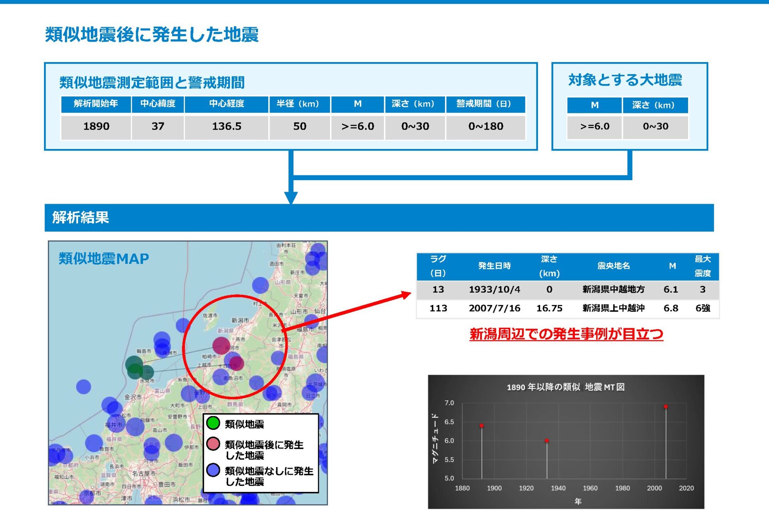Click the magenta earthquake marker near 長岡市
This screenshot has height=532, width=769.
click(x=221, y=346)
